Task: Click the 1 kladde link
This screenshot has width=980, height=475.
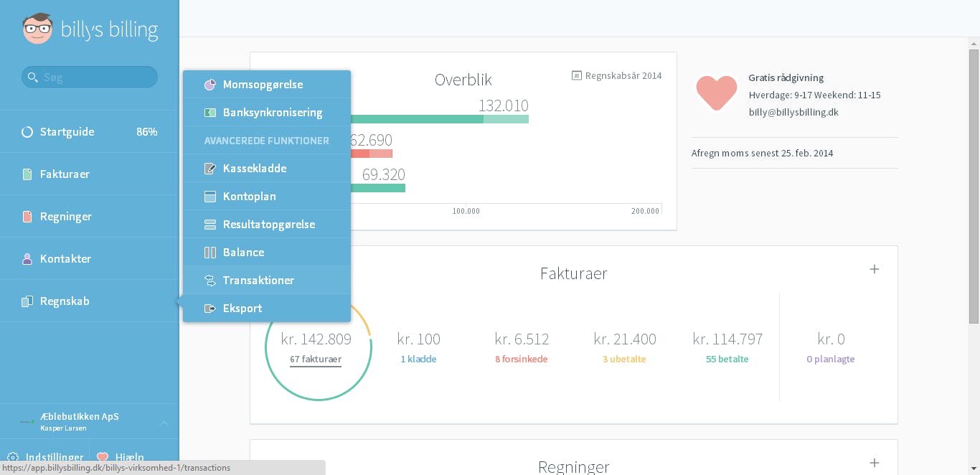Action: tap(418, 359)
